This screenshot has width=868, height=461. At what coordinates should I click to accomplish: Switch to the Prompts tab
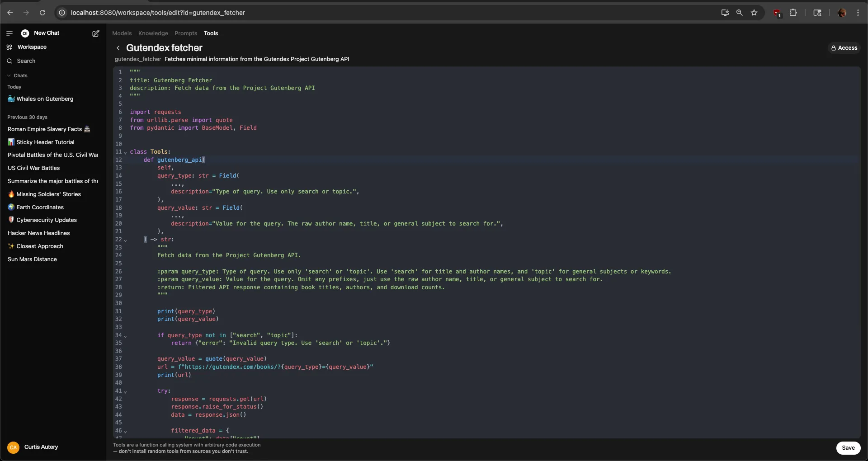(x=186, y=33)
